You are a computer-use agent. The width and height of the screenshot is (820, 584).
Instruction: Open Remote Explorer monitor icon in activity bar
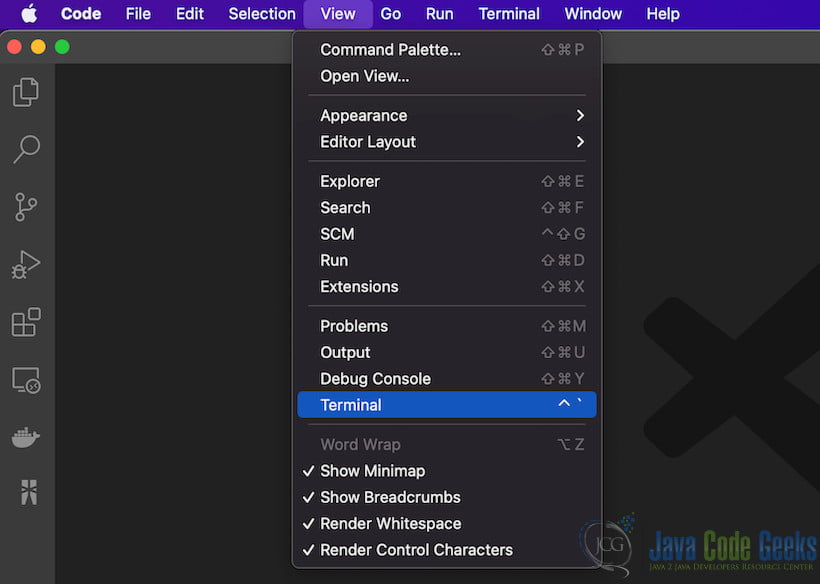pos(26,380)
